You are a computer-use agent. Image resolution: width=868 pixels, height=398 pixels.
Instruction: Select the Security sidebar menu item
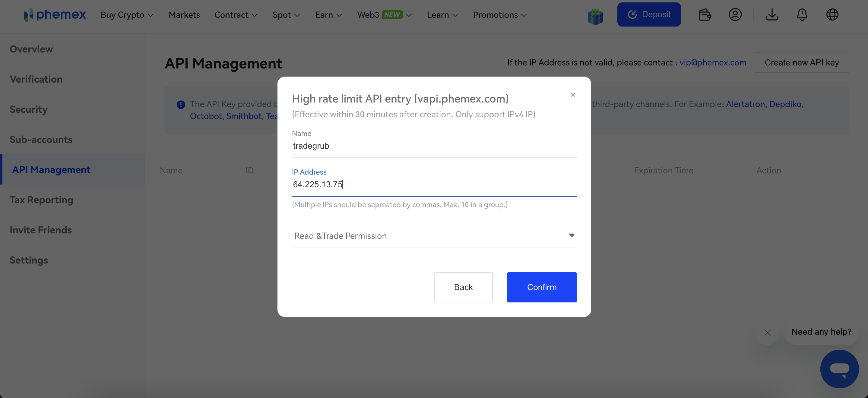(x=28, y=109)
